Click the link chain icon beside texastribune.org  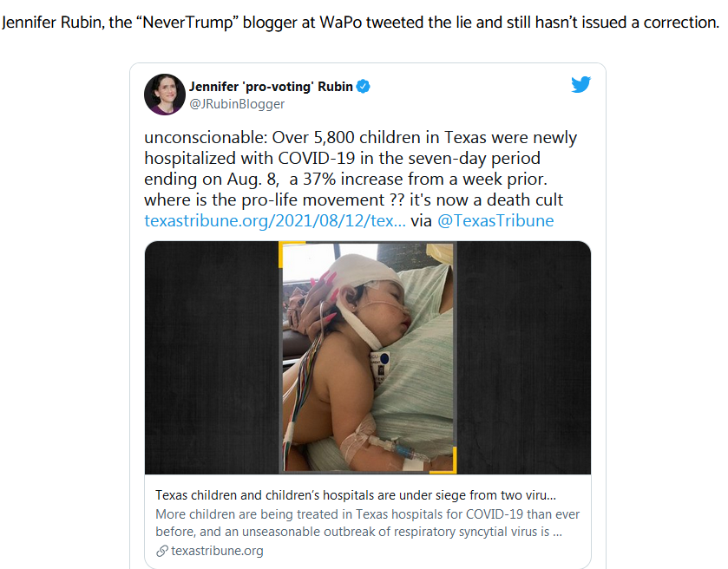(162, 551)
